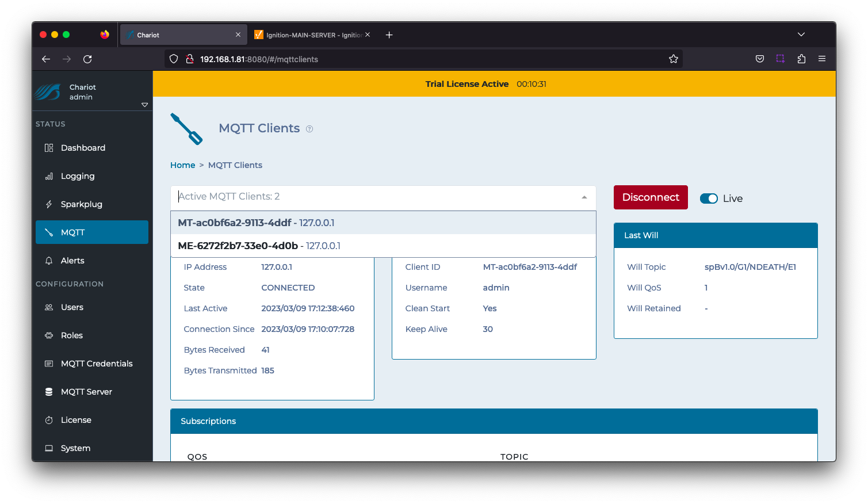Click the MQTT Server database icon
868x504 pixels.
pyautogui.click(x=49, y=392)
